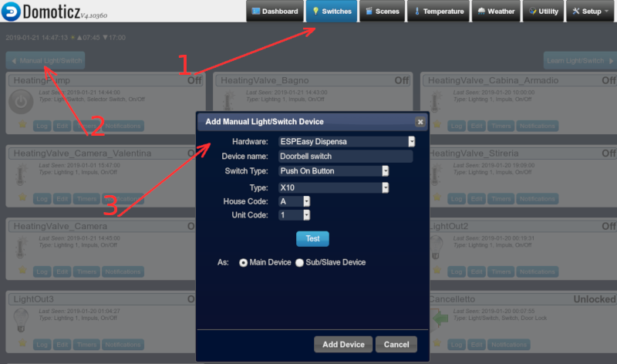Select the Main Device radio button
This screenshot has height=364, width=617.
[243, 262]
